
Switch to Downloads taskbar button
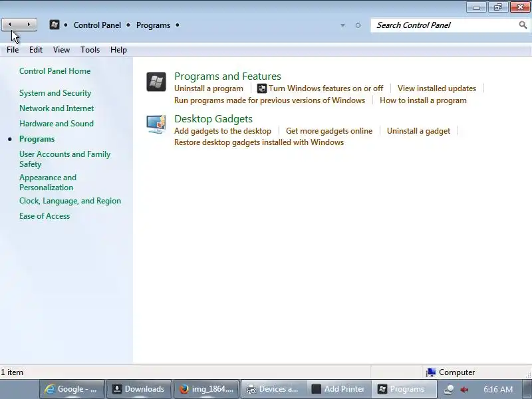click(x=139, y=389)
